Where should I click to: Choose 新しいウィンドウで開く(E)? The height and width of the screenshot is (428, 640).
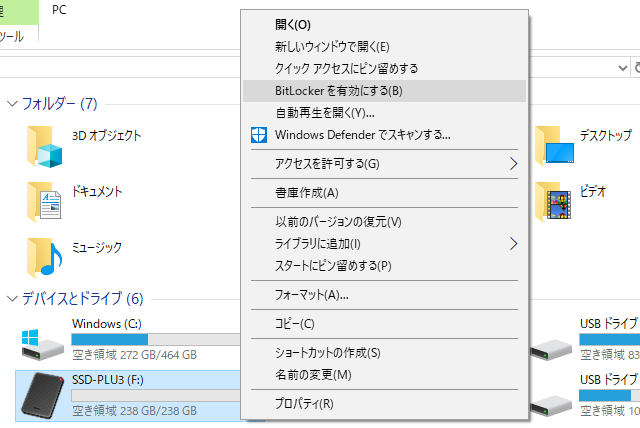pyautogui.click(x=384, y=47)
